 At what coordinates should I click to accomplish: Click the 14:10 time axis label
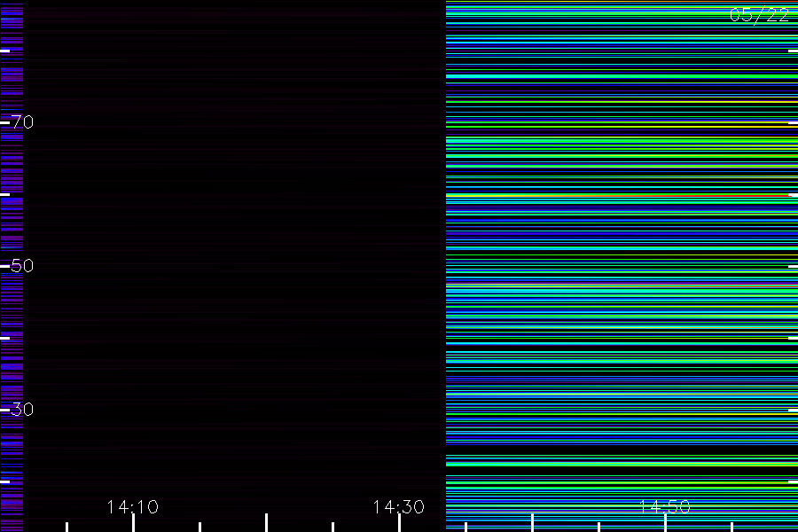click(x=133, y=507)
